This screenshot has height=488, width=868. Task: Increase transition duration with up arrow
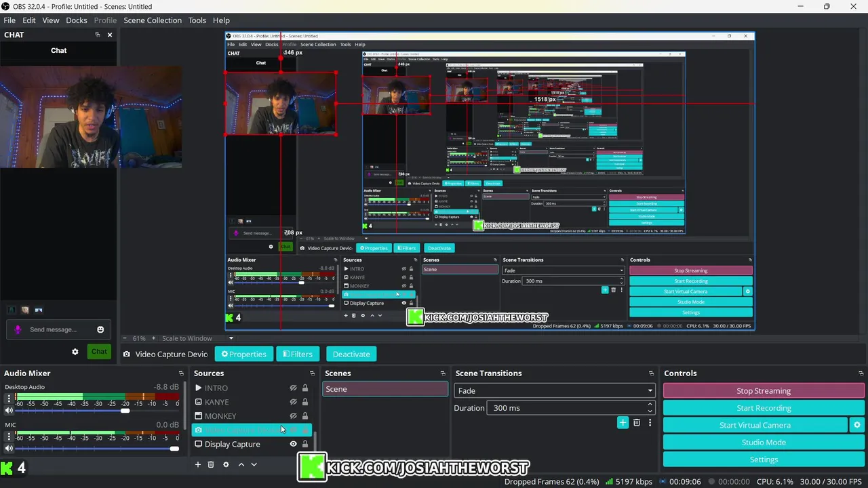tap(650, 405)
